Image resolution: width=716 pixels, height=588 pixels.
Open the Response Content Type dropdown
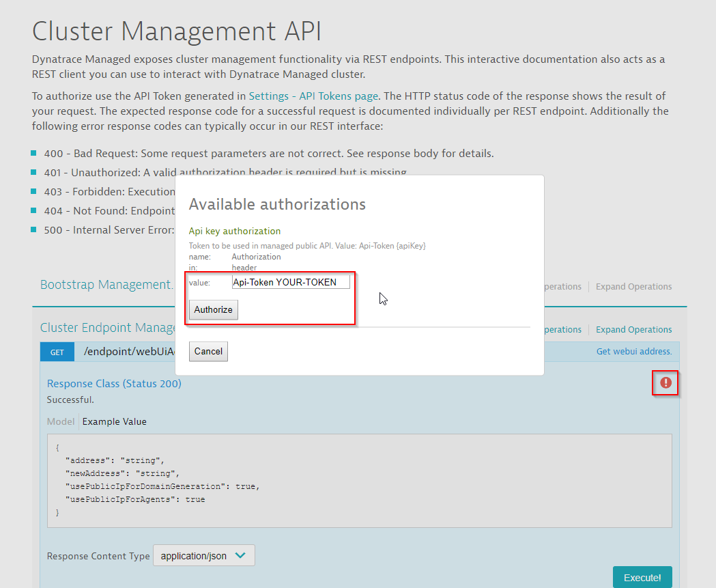(203, 556)
